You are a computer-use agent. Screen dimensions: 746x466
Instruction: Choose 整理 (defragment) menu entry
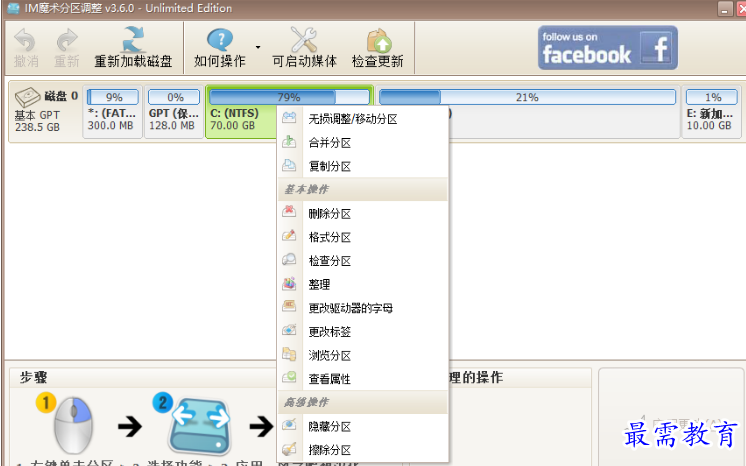coord(363,285)
